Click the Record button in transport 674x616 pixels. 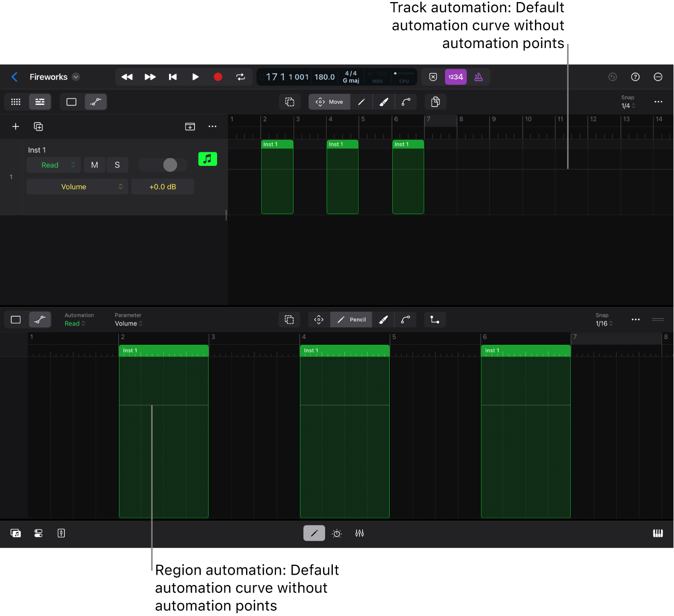[218, 77]
